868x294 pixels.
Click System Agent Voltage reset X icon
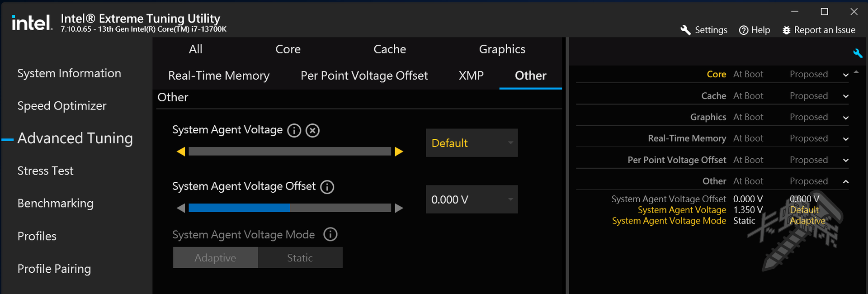312,131
